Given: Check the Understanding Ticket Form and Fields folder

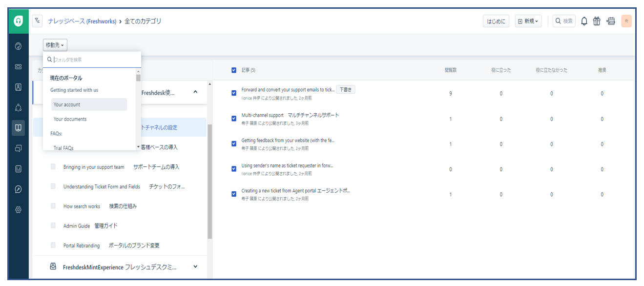Looking at the screenshot, I should (53, 186).
